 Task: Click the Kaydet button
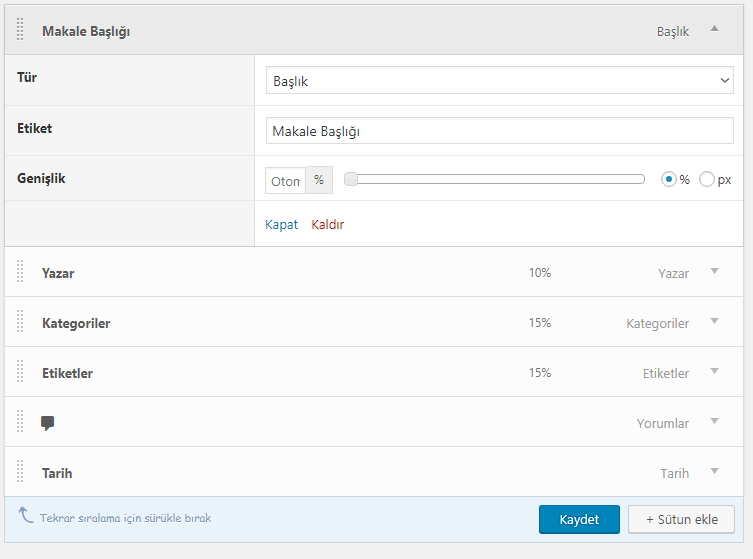[579, 519]
